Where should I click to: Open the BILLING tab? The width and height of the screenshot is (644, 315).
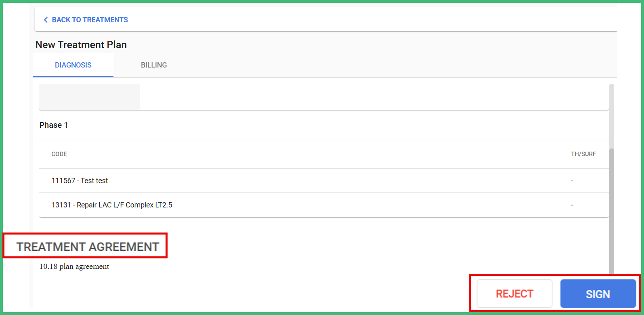(154, 65)
